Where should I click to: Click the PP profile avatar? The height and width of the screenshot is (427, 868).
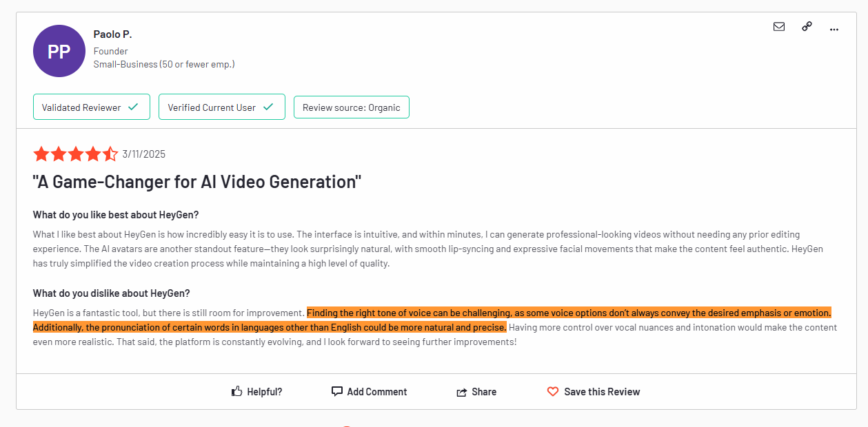[x=59, y=51]
